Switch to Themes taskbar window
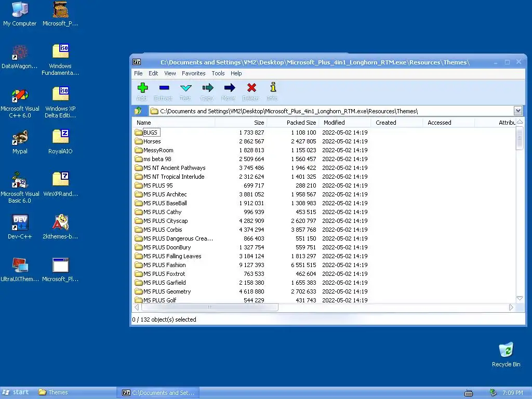The width and height of the screenshot is (532, 399). pyautogui.click(x=54, y=392)
